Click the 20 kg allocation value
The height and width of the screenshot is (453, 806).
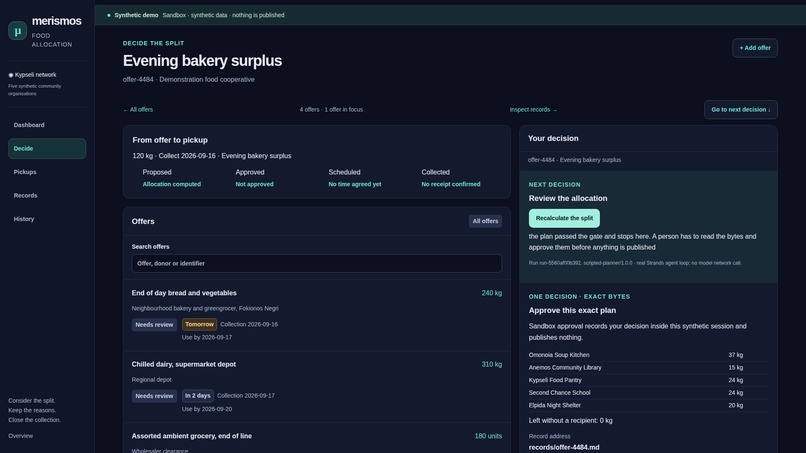click(x=736, y=405)
